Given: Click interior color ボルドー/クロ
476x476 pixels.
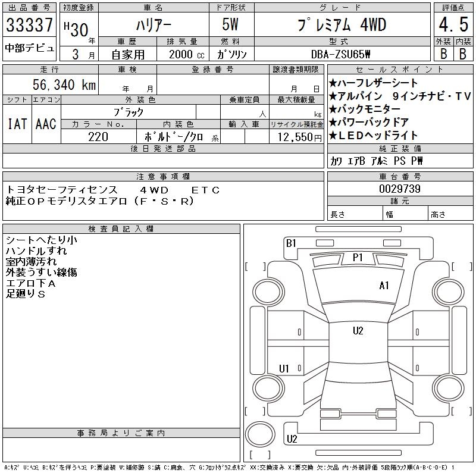Looking at the screenshot, I should point(174,137).
